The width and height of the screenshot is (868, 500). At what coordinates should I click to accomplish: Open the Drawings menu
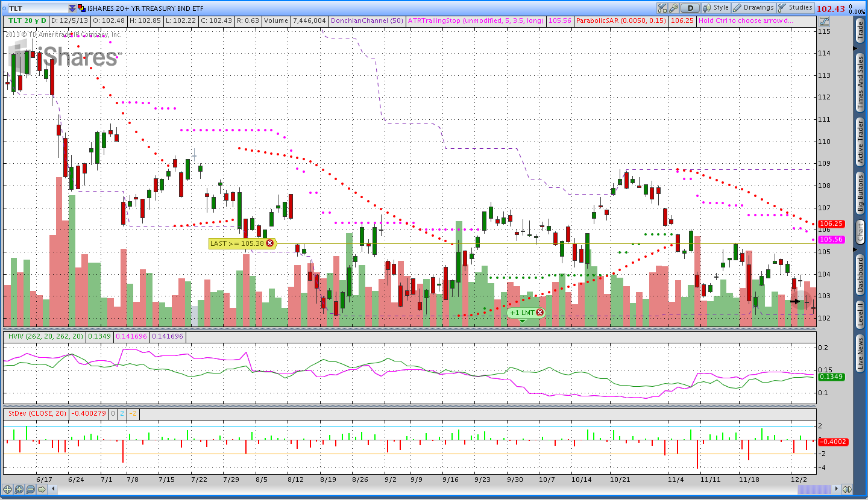(x=753, y=7)
